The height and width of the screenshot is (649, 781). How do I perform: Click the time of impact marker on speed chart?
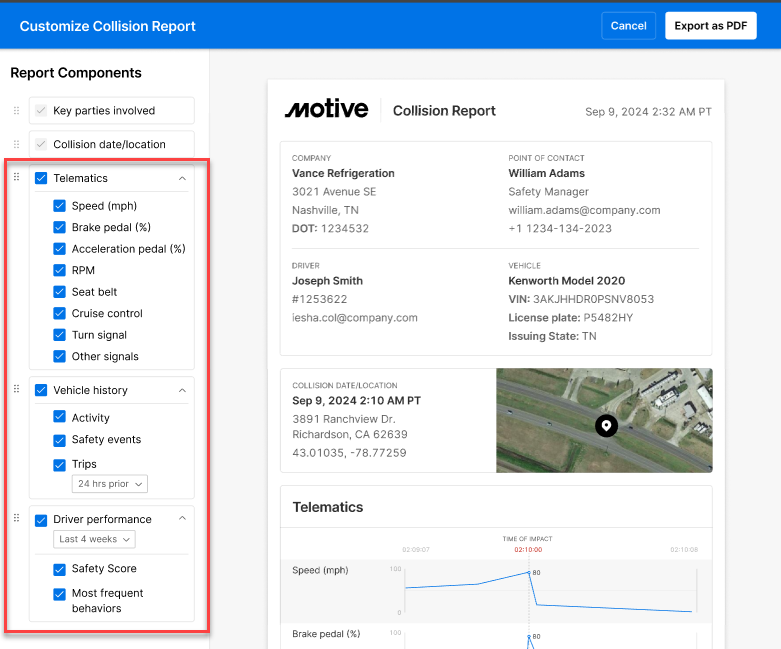[x=529, y=573]
